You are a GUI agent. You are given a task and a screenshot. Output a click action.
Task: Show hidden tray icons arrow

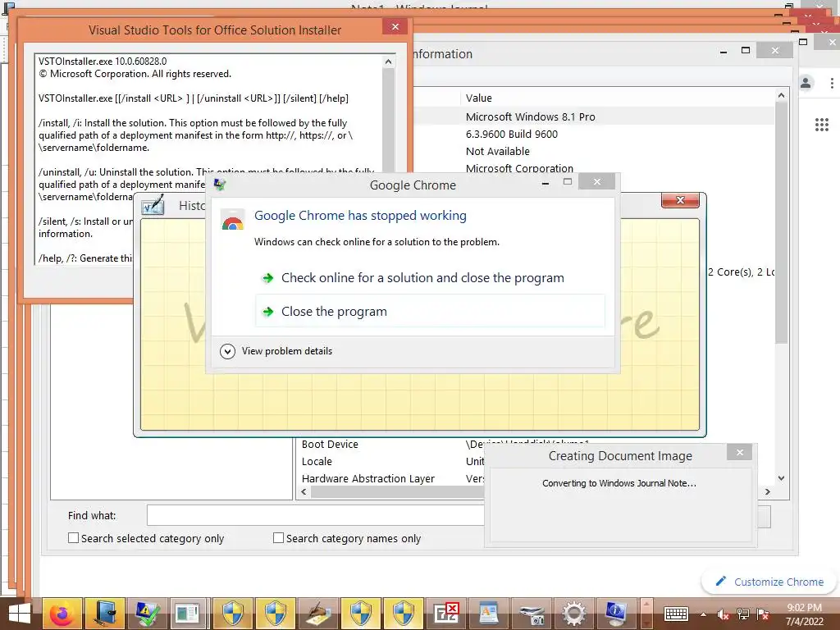click(703, 614)
